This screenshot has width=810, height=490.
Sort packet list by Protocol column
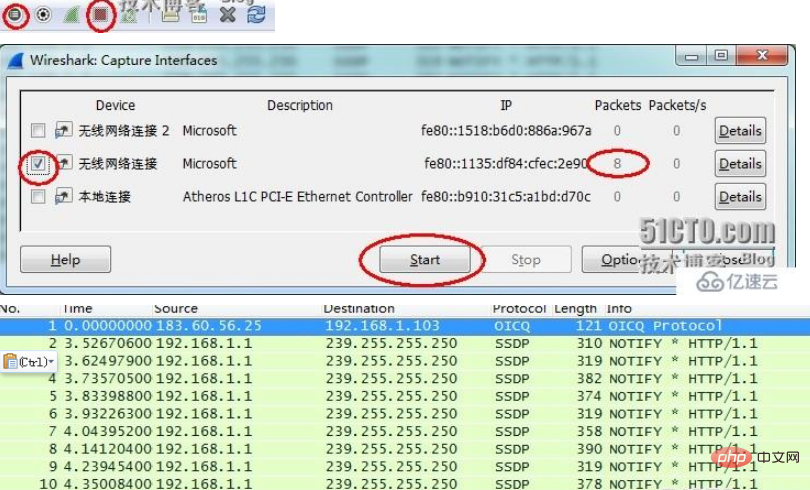point(521,309)
